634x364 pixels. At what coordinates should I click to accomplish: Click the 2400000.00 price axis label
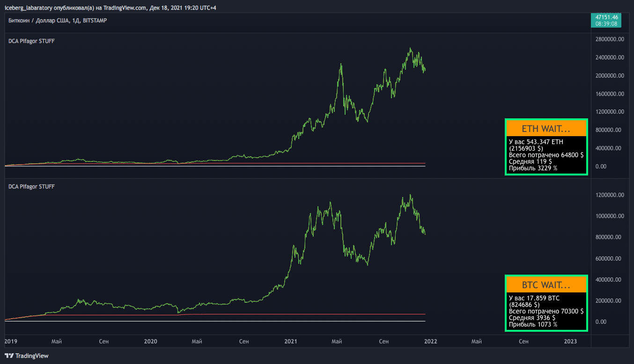point(609,58)
